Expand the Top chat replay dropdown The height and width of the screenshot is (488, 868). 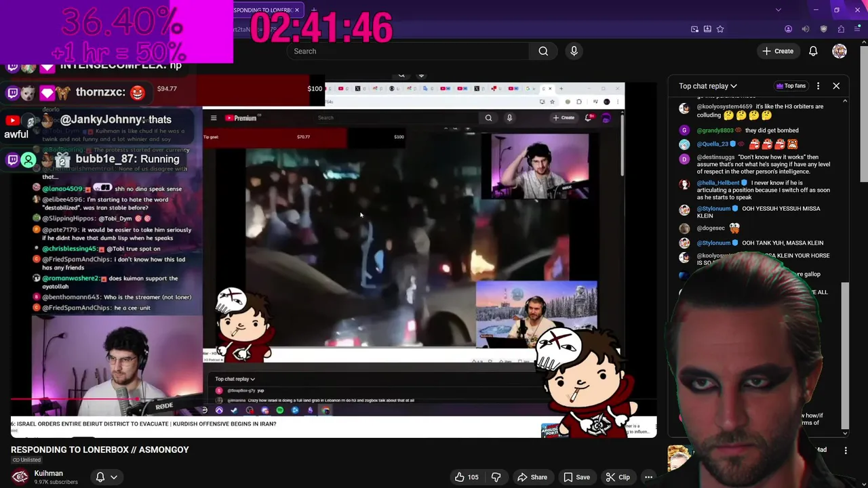click(x=708, y=86)
